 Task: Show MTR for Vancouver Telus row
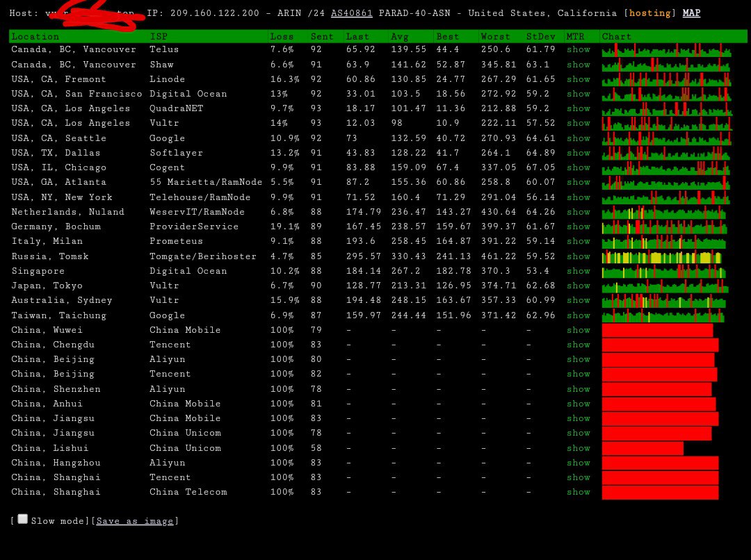pos(578,49)
